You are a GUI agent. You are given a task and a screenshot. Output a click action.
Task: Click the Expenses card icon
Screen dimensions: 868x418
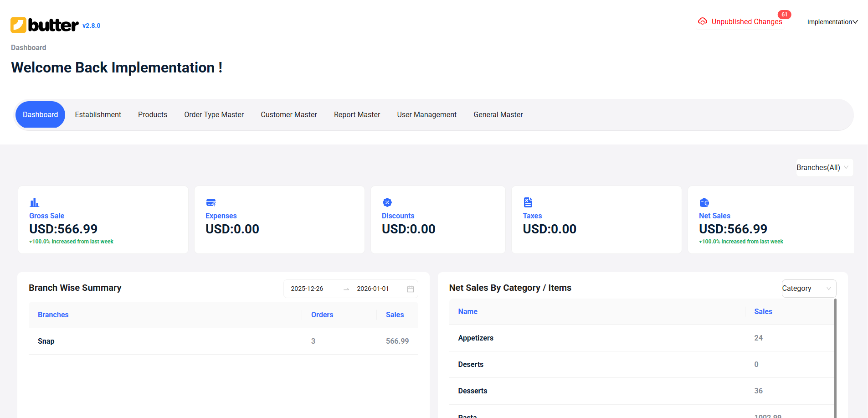coord(211,202)
